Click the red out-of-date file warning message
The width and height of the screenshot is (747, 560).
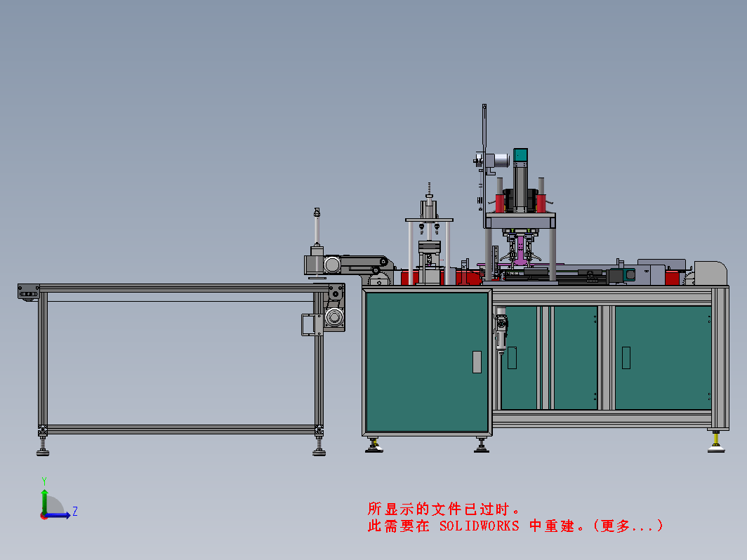[x=515, y=518]
